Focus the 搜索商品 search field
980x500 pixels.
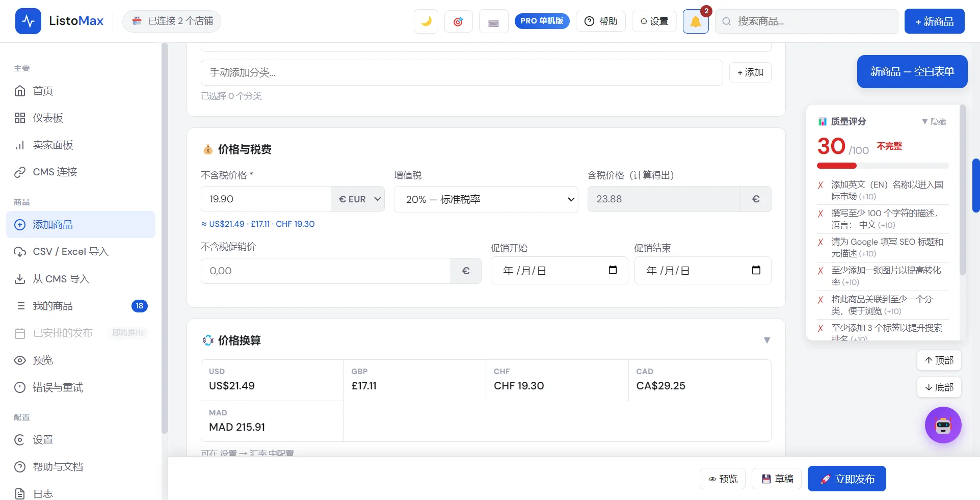[x=807, y=21]
